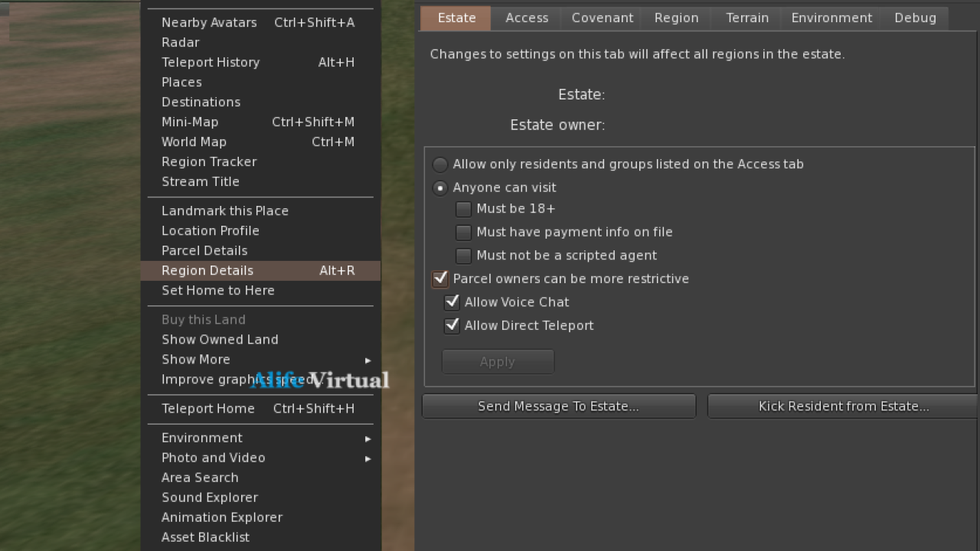Screen dimensions: 980x551
Task: Click Send Message To Estate button
Action: (559, 406)
